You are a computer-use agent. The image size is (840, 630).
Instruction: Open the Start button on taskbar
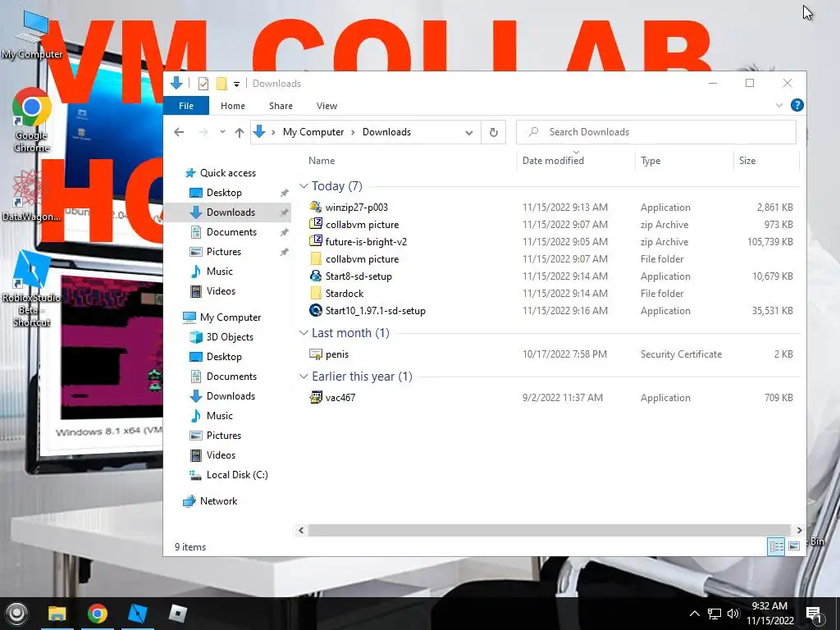pyautogui.click(x=16, y=614)
